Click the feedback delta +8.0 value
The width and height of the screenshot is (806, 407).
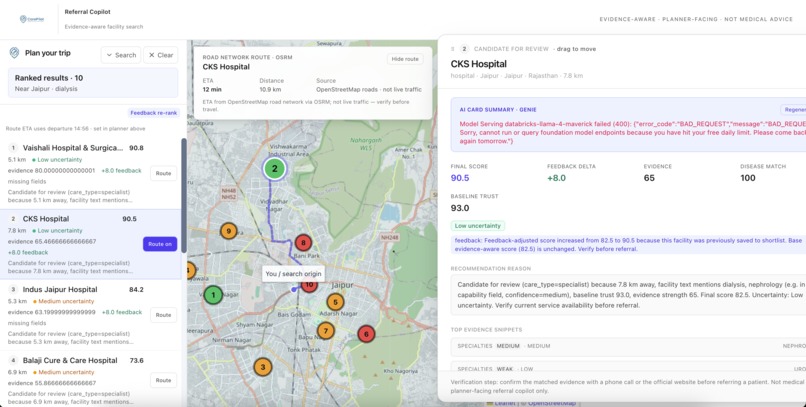click(556, 178)
